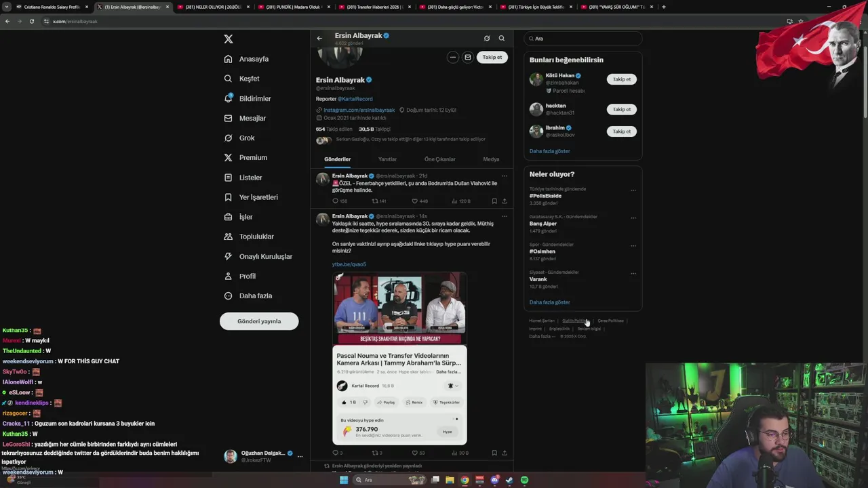Follow Kötü Hakan with Takip et
Screen dimensions: 868x488
point(622,79)
